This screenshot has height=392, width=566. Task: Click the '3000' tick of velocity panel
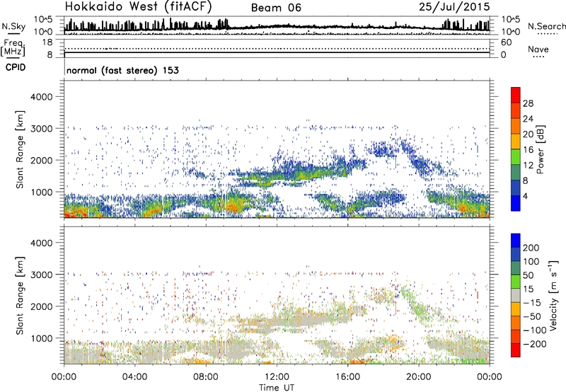[42, 275]
